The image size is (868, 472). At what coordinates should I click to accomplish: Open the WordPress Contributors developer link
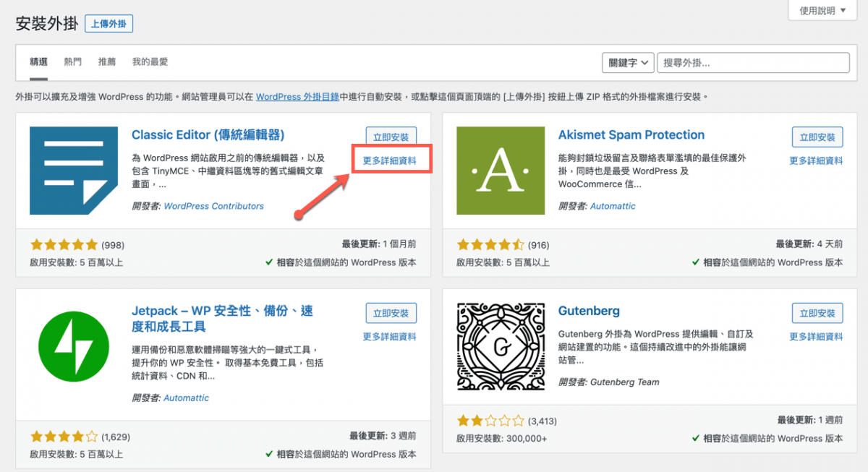click(x=214, y=206)
